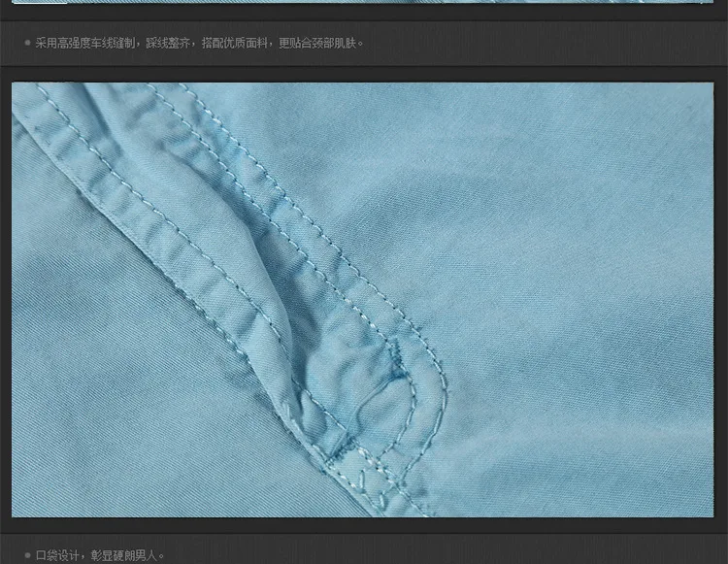Select caption text '采用高强度车线缝制，踩线整齐，搭配优质面料，更贴合颈部肌肤。'
Viewport: 728px width, 564px height.
point(200,43)
